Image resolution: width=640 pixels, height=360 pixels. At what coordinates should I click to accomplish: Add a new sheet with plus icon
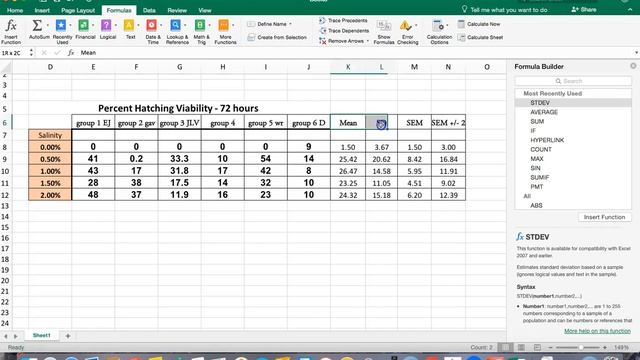[x=68, y=336]
